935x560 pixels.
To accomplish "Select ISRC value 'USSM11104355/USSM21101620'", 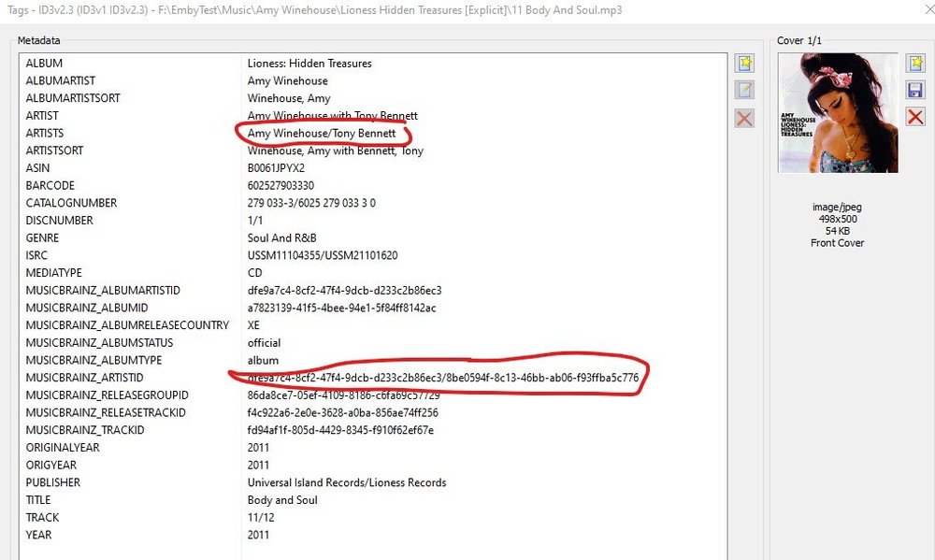I will [323, 255].
